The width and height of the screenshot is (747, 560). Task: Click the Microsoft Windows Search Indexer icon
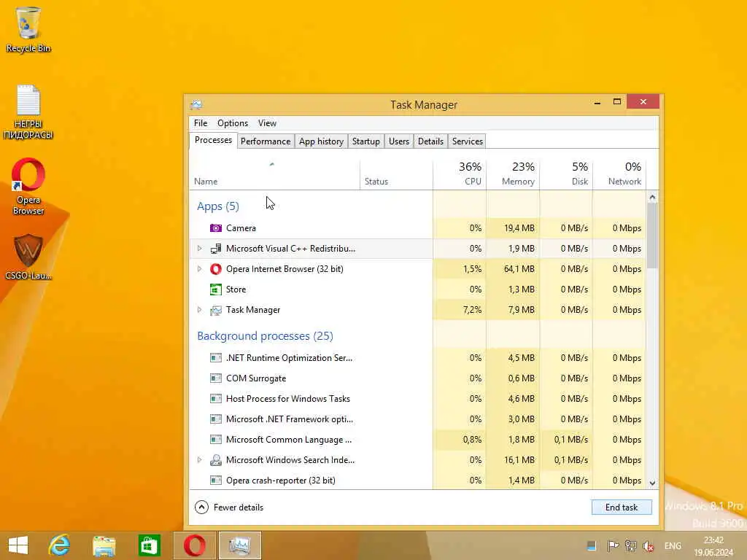(x=216, y=460)
